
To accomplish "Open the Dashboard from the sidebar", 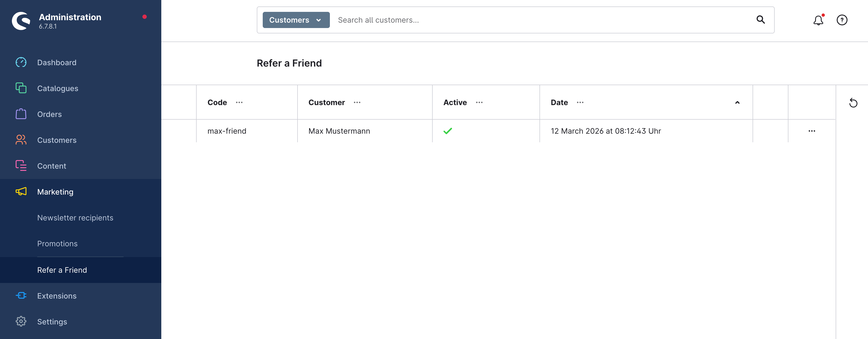I will tap(57, 63).
